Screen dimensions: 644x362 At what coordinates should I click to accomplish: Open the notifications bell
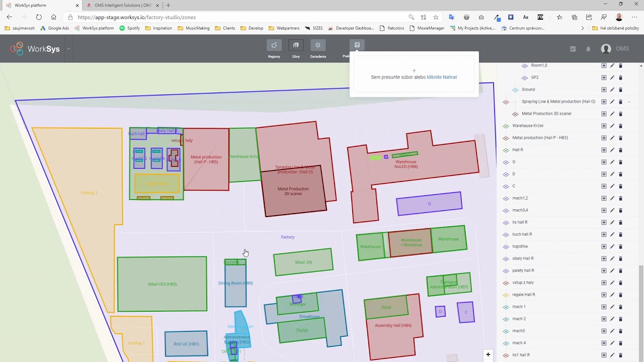[588, 49]
